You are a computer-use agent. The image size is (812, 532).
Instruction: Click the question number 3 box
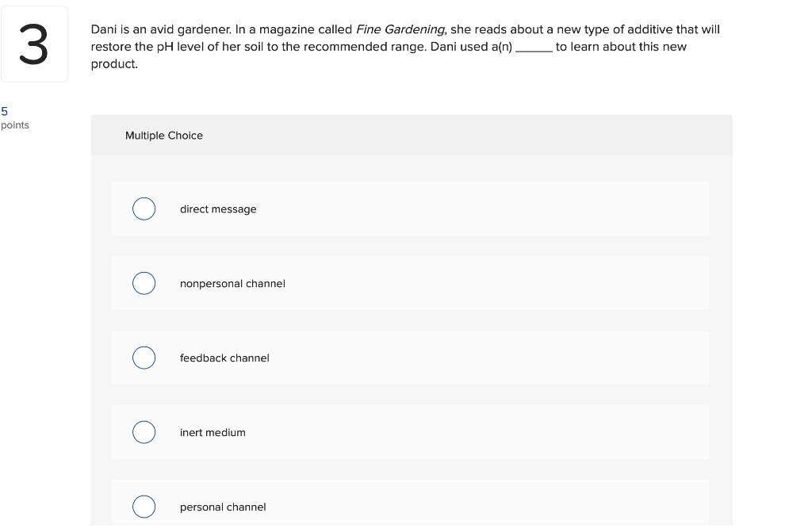33,46
